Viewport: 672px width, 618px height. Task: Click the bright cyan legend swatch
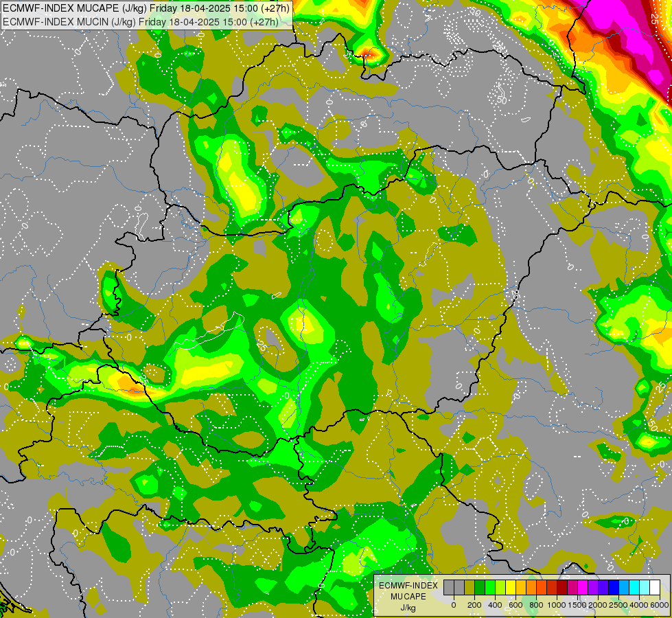635,588
